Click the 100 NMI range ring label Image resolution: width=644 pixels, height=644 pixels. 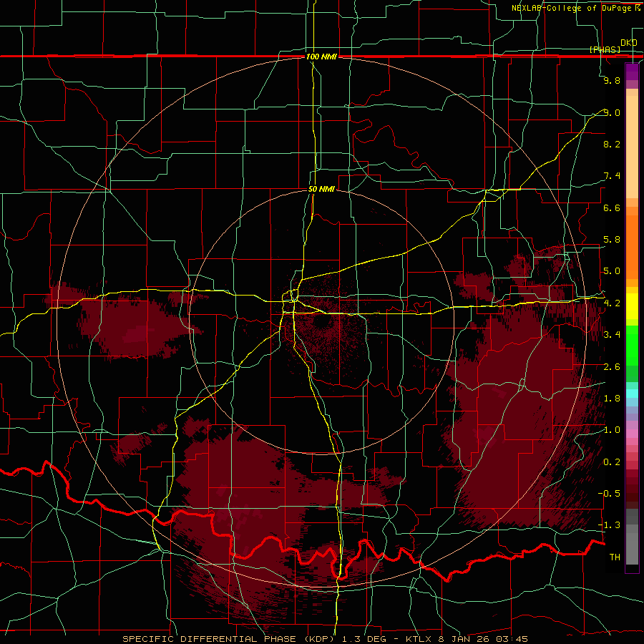point(321,57)
